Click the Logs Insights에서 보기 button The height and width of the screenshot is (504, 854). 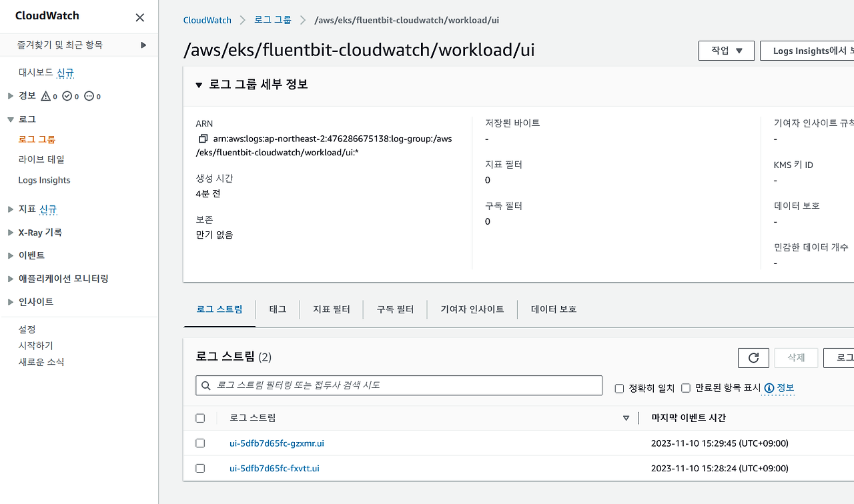point(807,51)
